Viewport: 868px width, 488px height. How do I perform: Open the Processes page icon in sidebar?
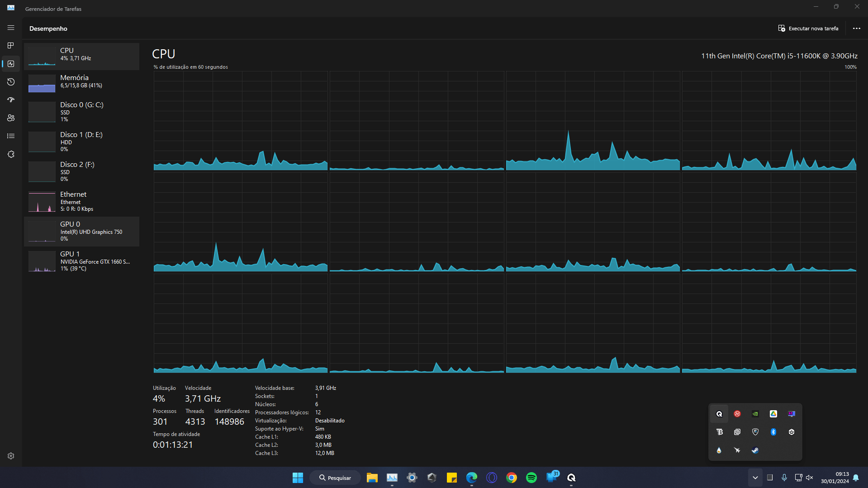(x=11, y=46)
